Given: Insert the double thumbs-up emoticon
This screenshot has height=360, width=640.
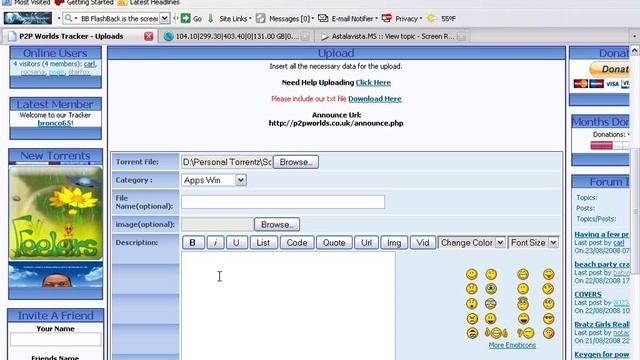Looking at the screenshot, I should coord(496,333).
